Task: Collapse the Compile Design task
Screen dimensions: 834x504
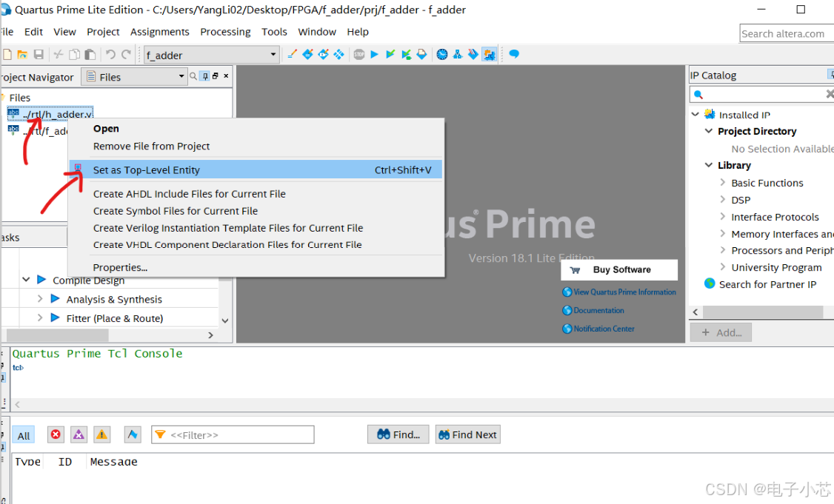Action: coord(25,280)
